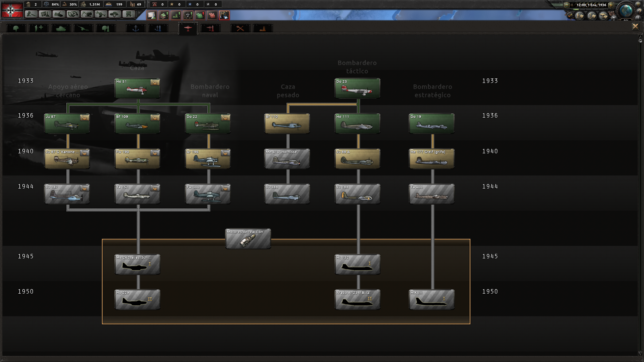
Task: Toggle pause via the game date display
Action: click(x=591, y=5)
